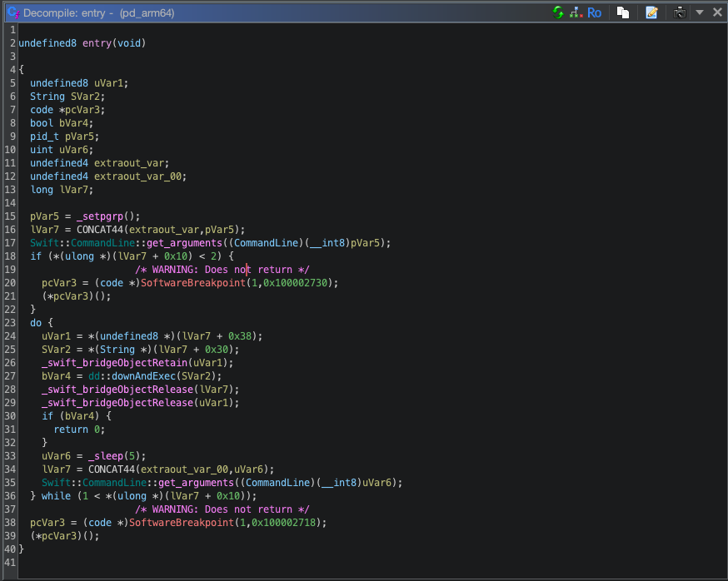Click the Cf decompiler icon in title bar

coord(14,12)
